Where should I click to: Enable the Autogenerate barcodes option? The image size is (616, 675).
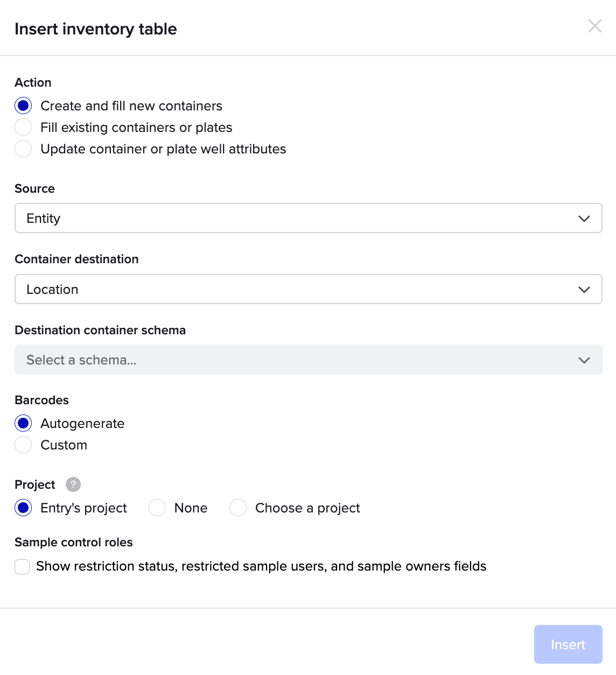[x=23, y=423]
